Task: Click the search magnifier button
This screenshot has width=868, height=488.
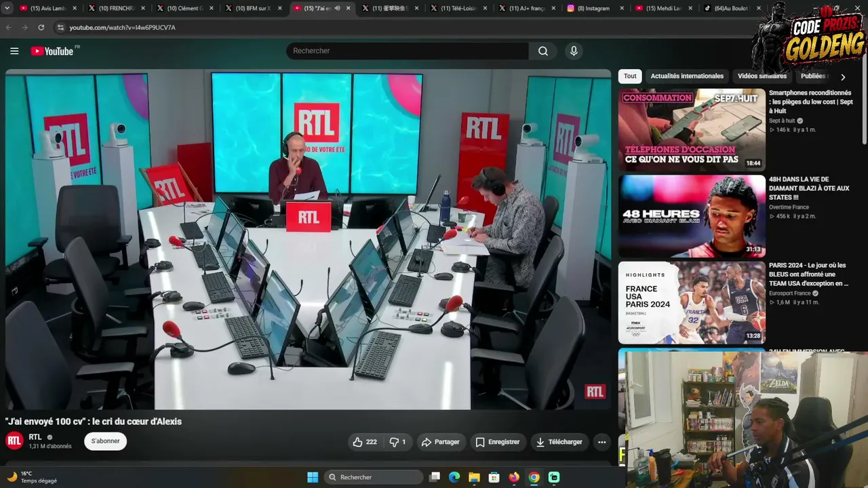Action: [x=543, y=51]
